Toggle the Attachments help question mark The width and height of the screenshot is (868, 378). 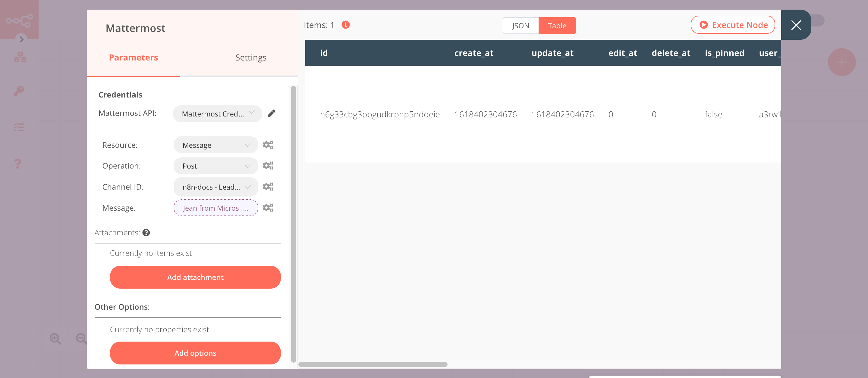146,232
